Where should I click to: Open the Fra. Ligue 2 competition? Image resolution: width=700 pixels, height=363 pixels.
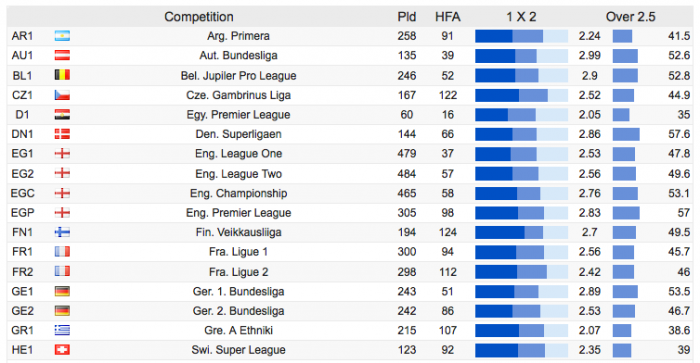238,271
